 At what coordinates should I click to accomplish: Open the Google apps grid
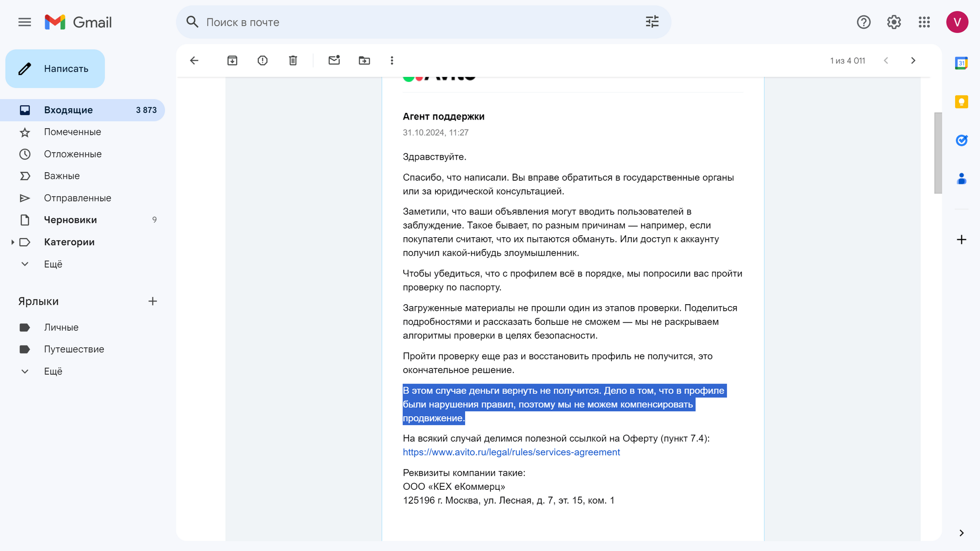(x=924, y=22)
